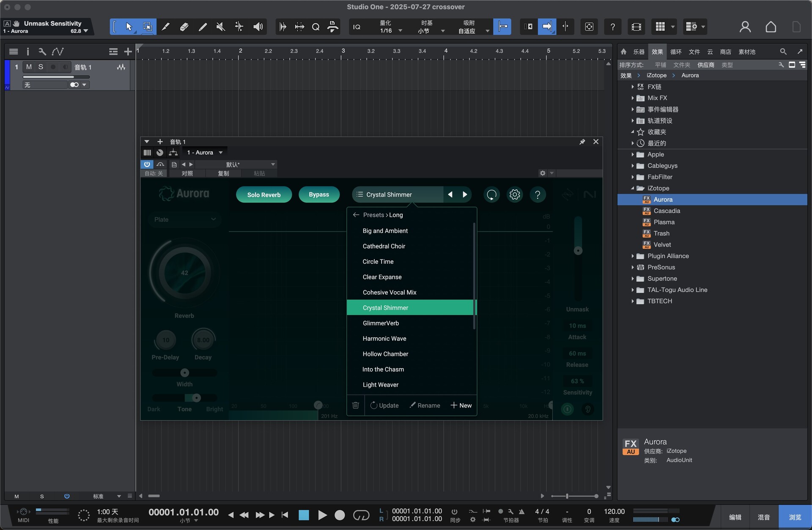Click the IQ quantize button
This screenshot has height=530, width=812.
[x=357, y=27]
